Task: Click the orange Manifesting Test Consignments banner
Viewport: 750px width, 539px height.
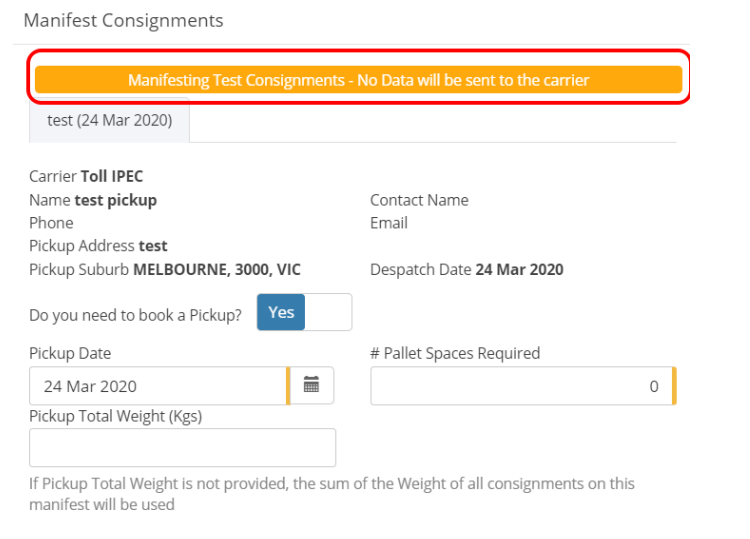Action: (358, 80)
